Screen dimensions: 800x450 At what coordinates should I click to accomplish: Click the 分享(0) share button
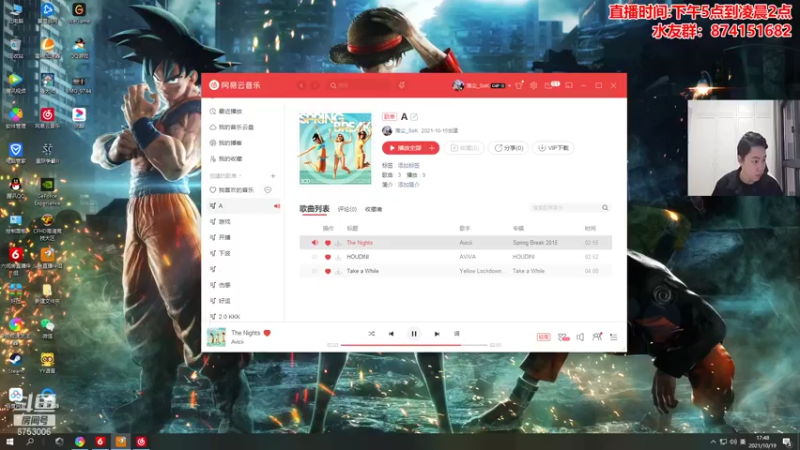(x=509, y=148)
